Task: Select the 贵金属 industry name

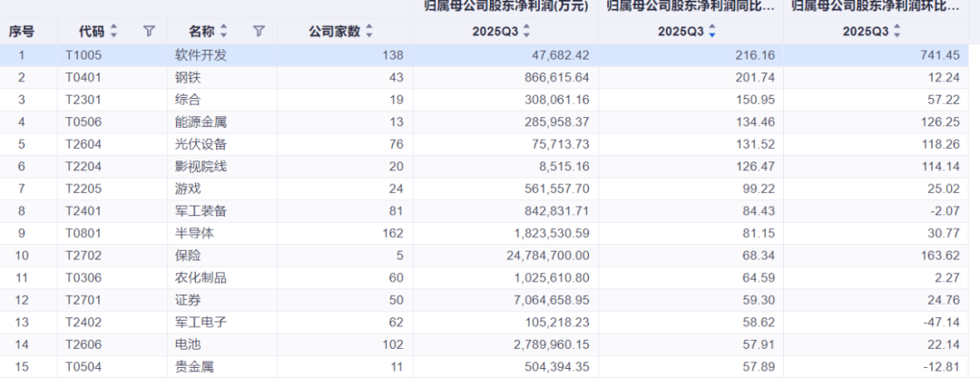Action: 194,367
